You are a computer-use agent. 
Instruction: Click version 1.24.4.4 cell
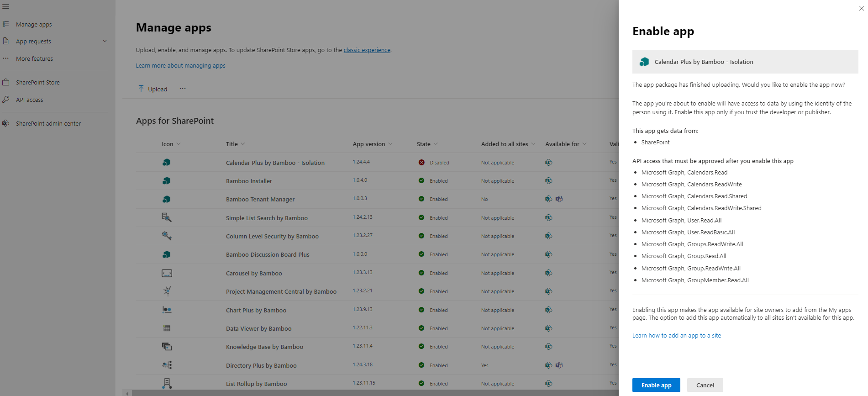[x=361, y=162]
